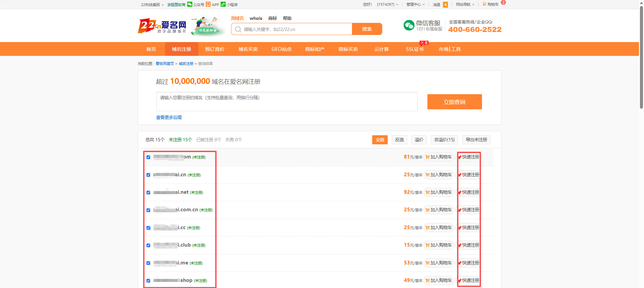Expand the 管理中心 dropdown
Image resolution: width=644 pixels, height=288 pixels.
pyautogui.click(x=416, y=5)
